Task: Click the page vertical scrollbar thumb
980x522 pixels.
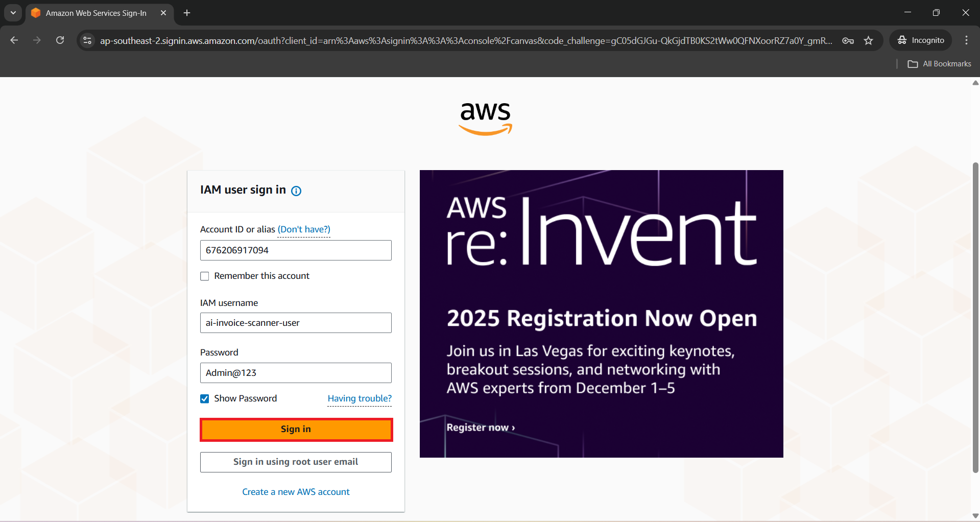Action: click(975, 317)
